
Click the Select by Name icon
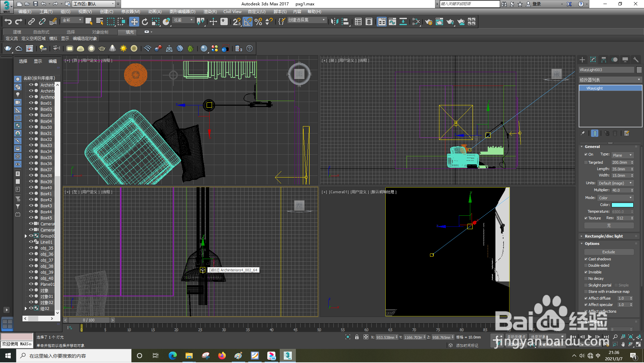tap(100, 22)
